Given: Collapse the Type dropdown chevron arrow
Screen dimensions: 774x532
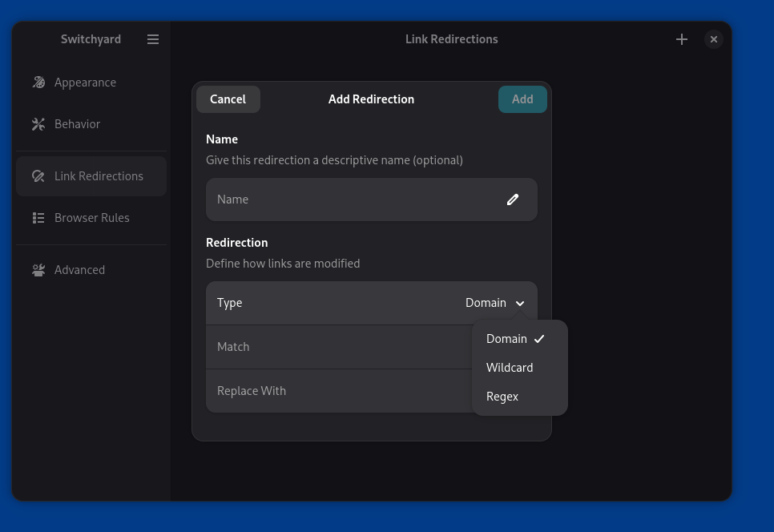Looking at the screenshot, I should click(520, 304).
